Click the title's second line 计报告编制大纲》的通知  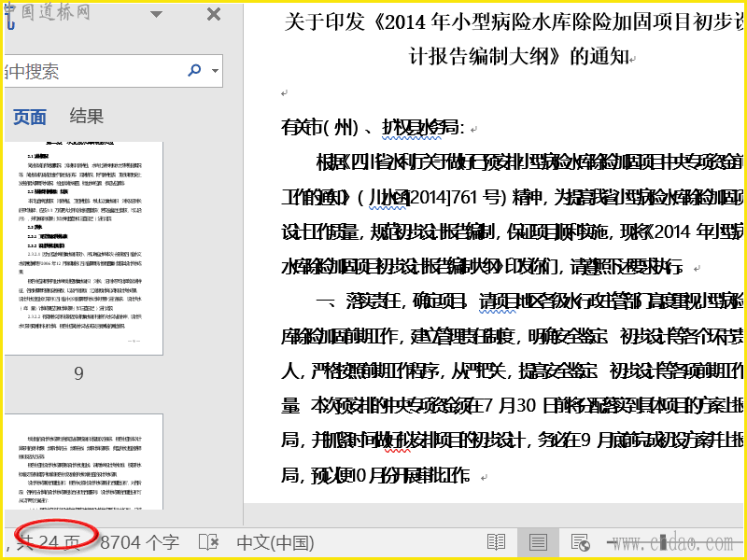point(519,57)
